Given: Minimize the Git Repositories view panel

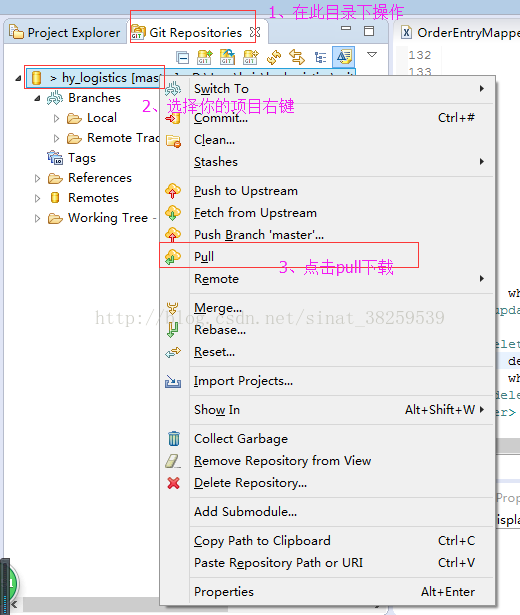Looking at the screenshot, I should pos(346,28).
